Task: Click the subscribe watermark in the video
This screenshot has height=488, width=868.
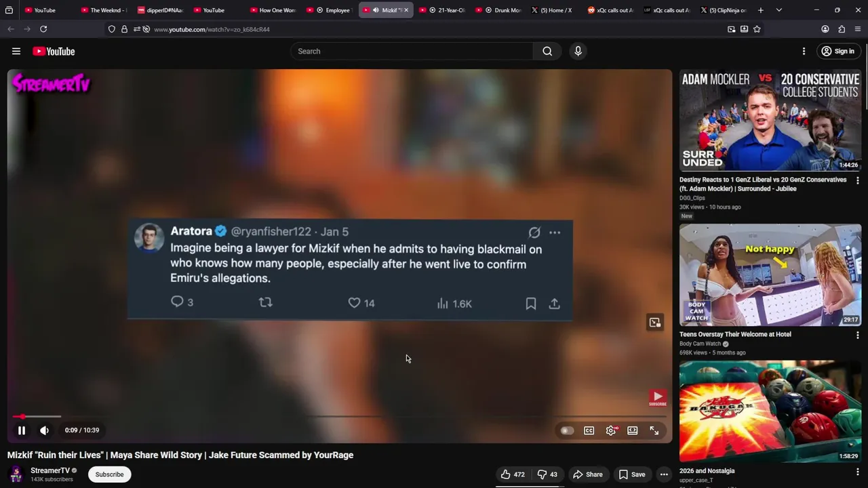Action: [x=657, y=398]
